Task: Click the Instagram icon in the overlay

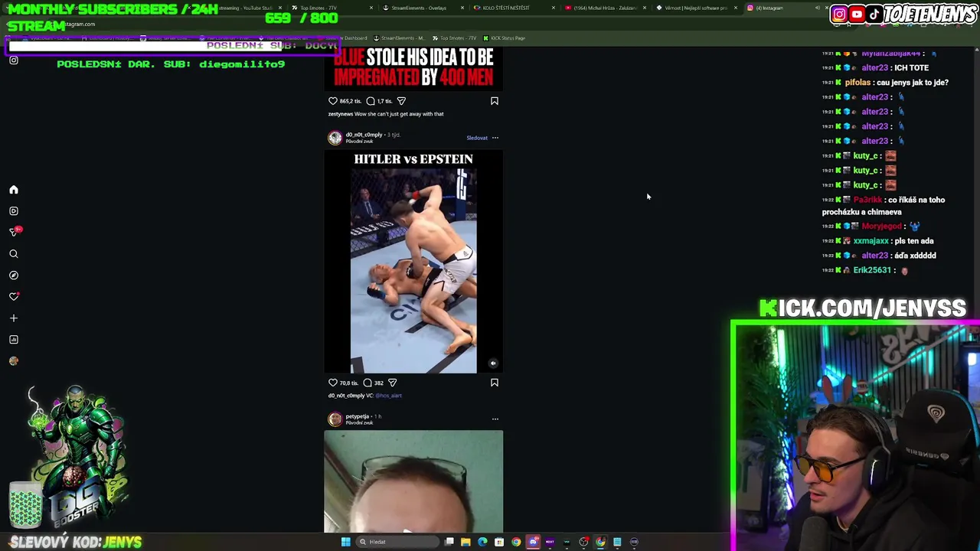Action: click(x=839, y=14)
